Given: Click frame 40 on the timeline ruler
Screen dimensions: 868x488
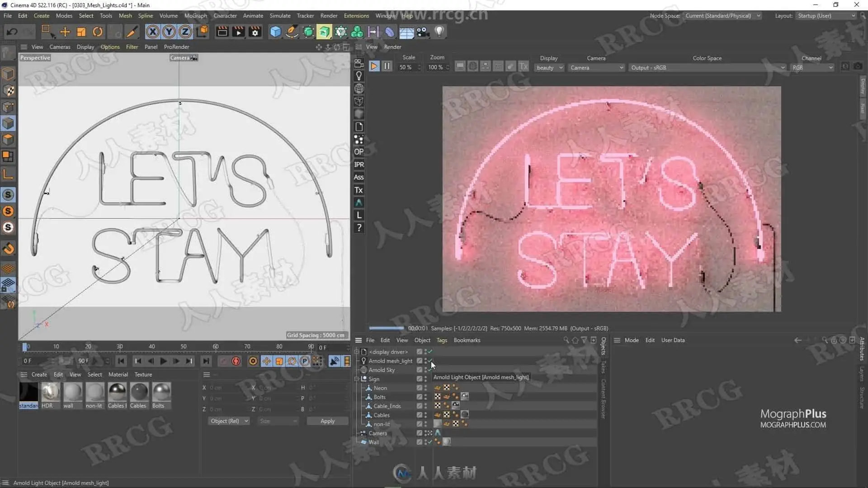Looking at the screenshot, I should tap(152, 347).
